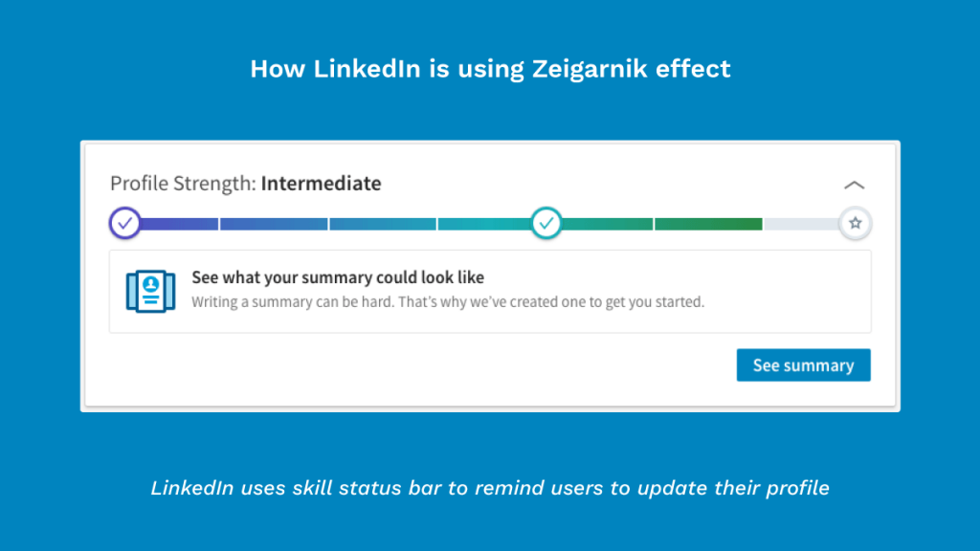Click the See summary button

(803, 365)
